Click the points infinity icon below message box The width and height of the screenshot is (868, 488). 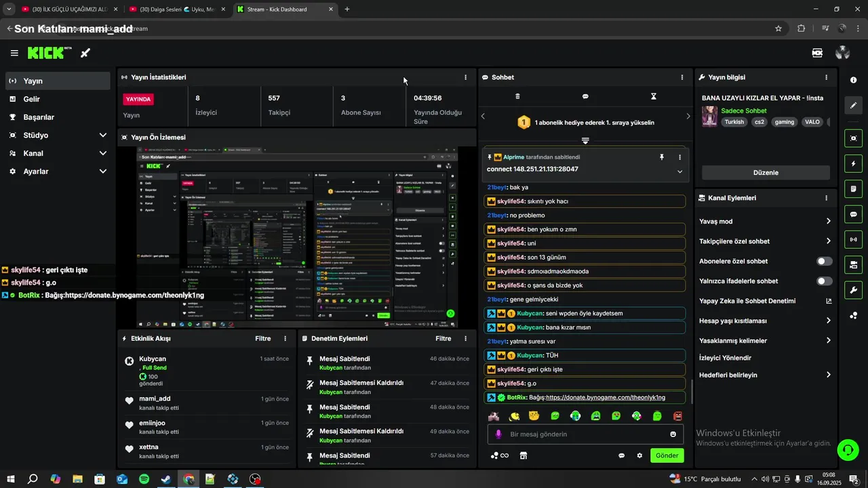(500, 455)
